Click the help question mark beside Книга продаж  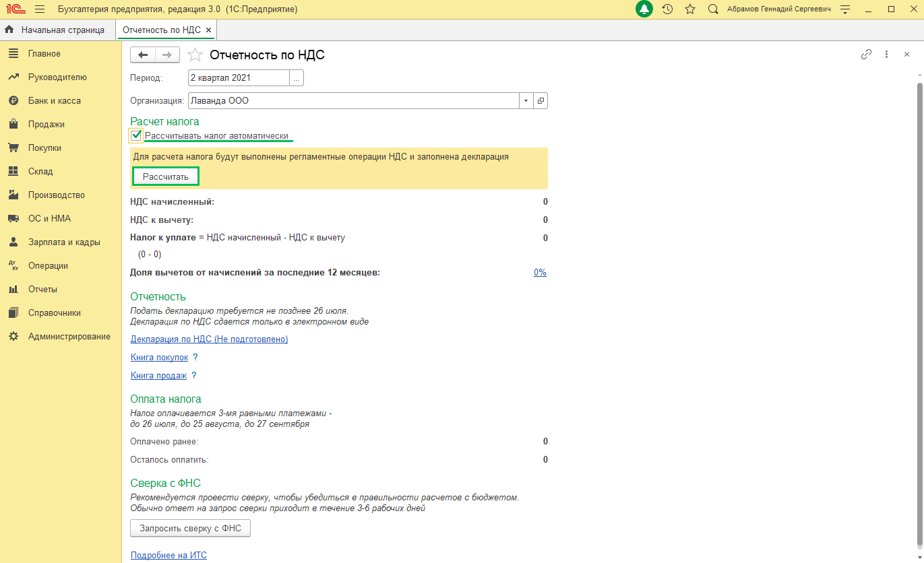coord(194,376)
